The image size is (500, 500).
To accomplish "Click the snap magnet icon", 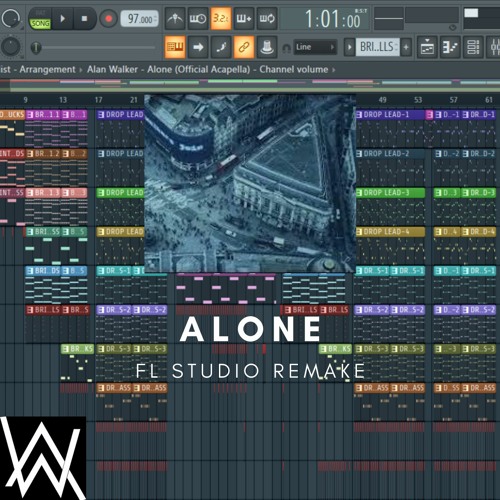I will (x=286, y=48).
